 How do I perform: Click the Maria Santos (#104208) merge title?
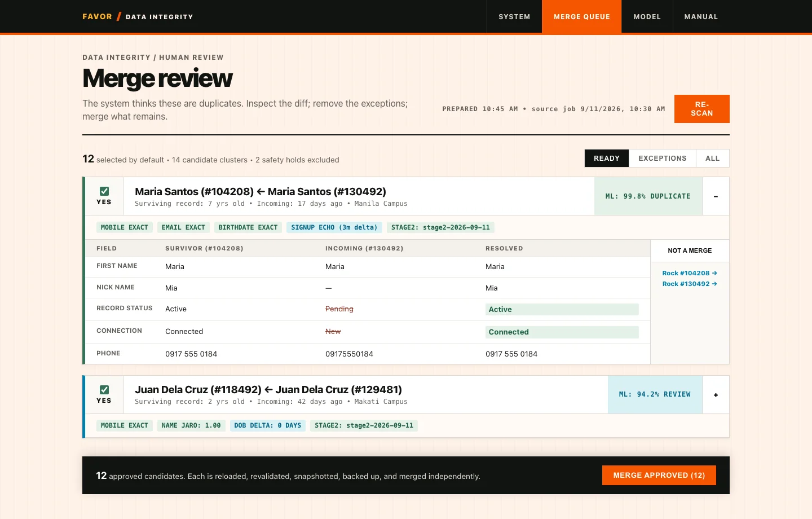click(261, 192)
